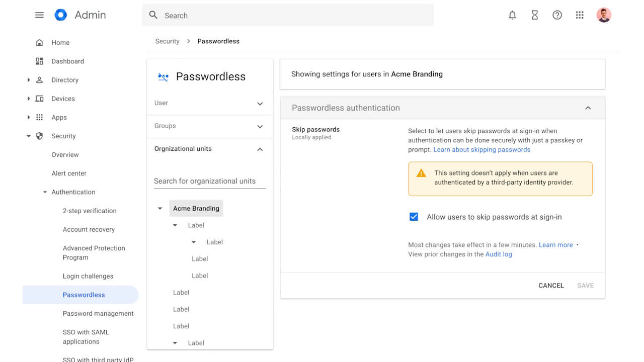Screen dimensions: 644x362
Task: Click the SAVE button
Action: (585, 285)
